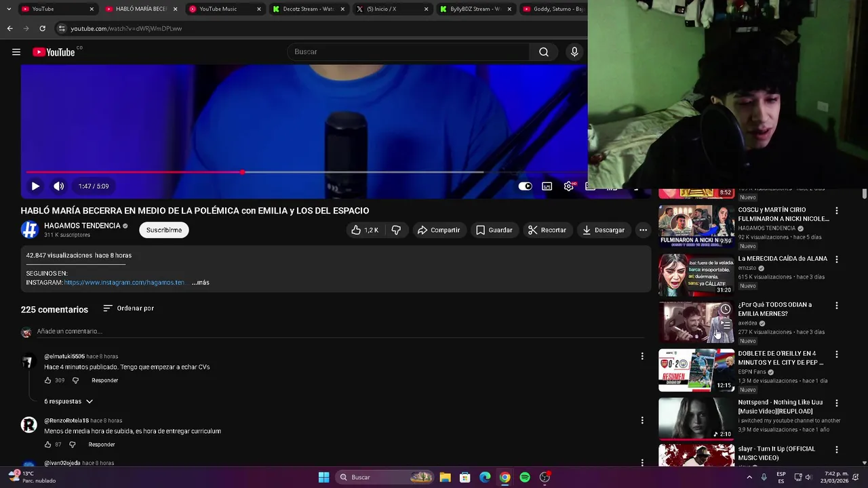
Task: Reload the page with the refresh icon
Action: [42, 28]
